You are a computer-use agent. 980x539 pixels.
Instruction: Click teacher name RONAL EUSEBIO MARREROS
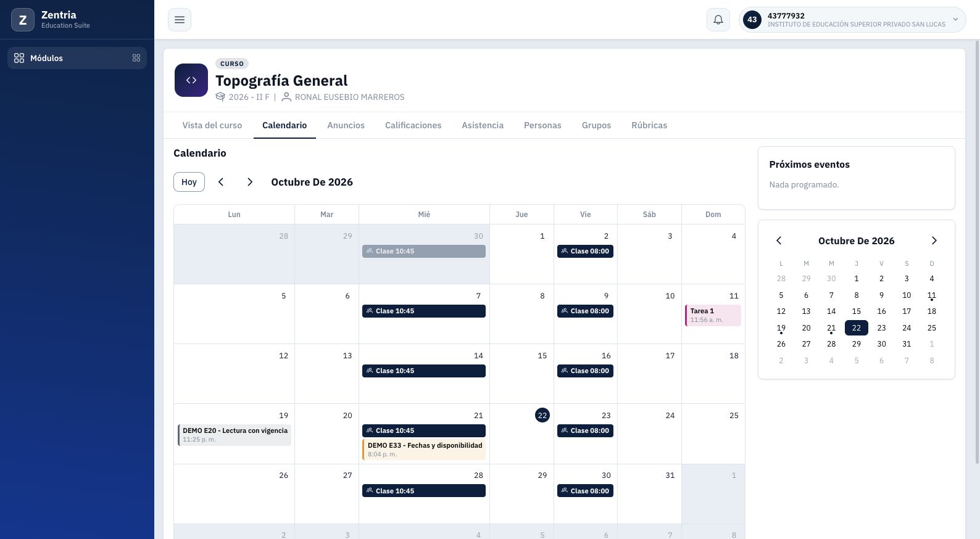(x=350, y=97)
